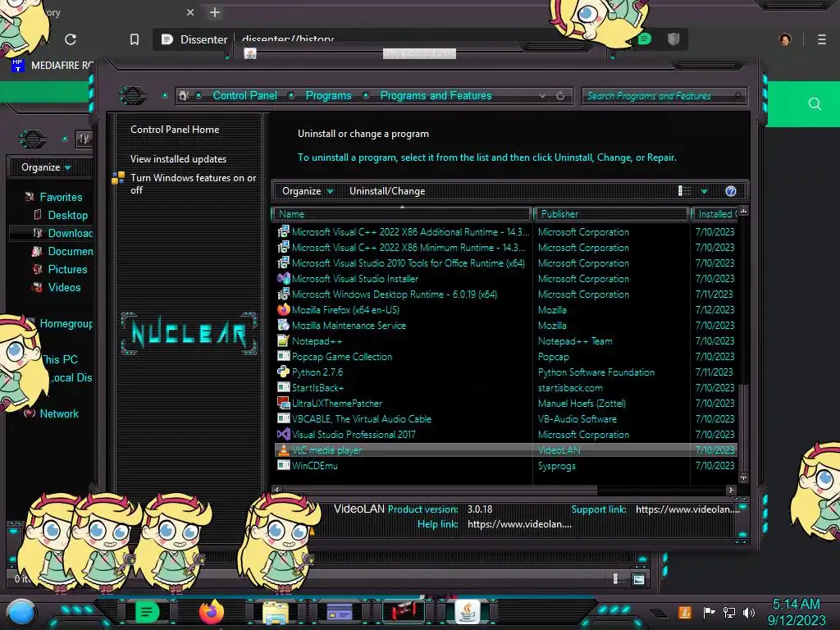Open Turn Windows features on or off
The image size is (840, 630).
click(194, 184)
